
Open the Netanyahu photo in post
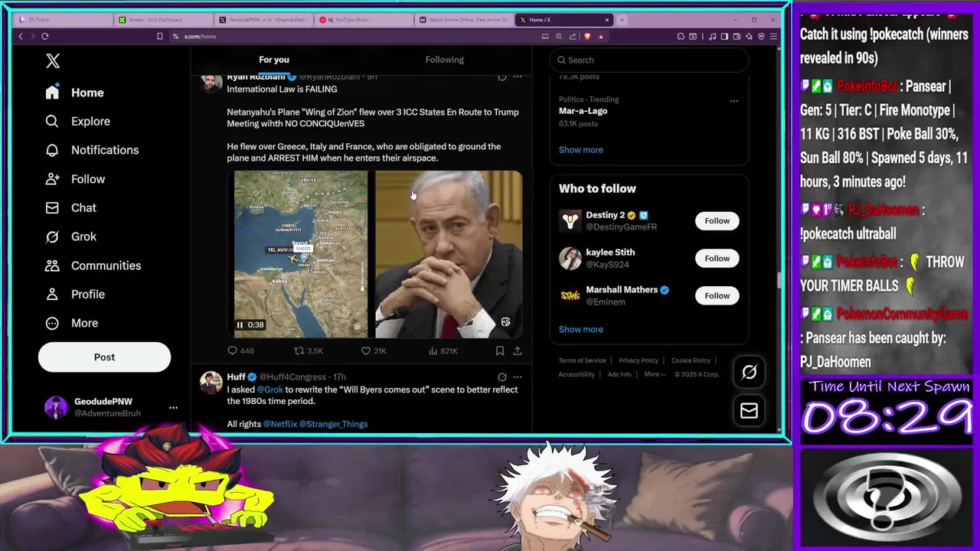click(x=449, y=254)
